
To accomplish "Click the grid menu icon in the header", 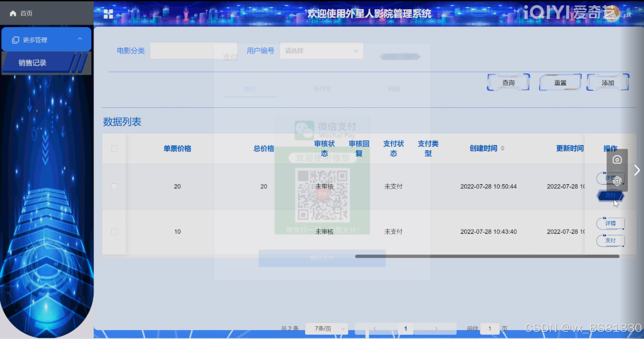I will 108,14.
